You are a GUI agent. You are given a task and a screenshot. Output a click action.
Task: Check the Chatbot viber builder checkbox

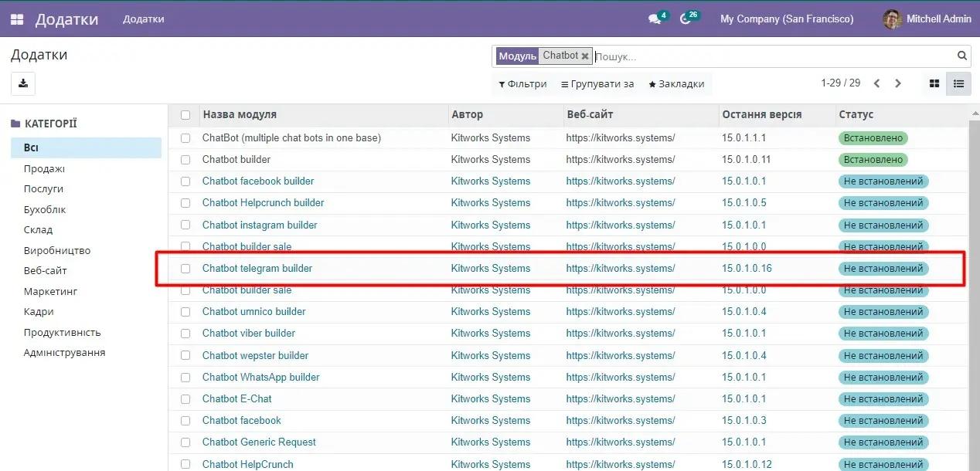(x=185, y=334)
